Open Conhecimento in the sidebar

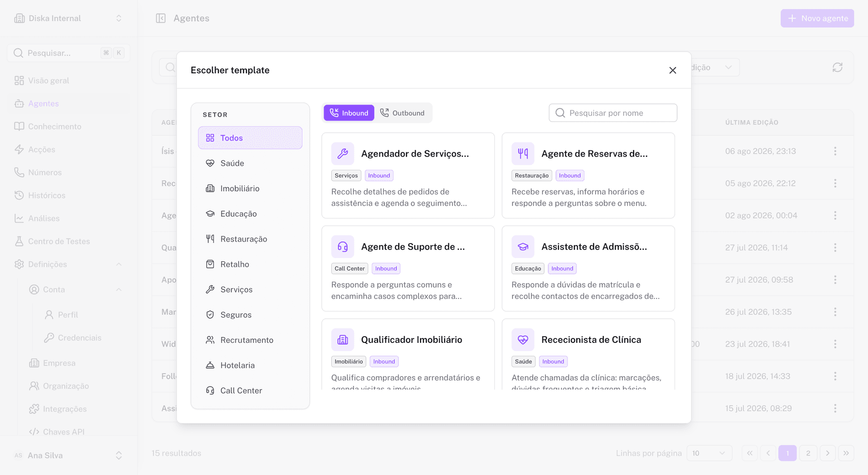click(x=68, y=126)
